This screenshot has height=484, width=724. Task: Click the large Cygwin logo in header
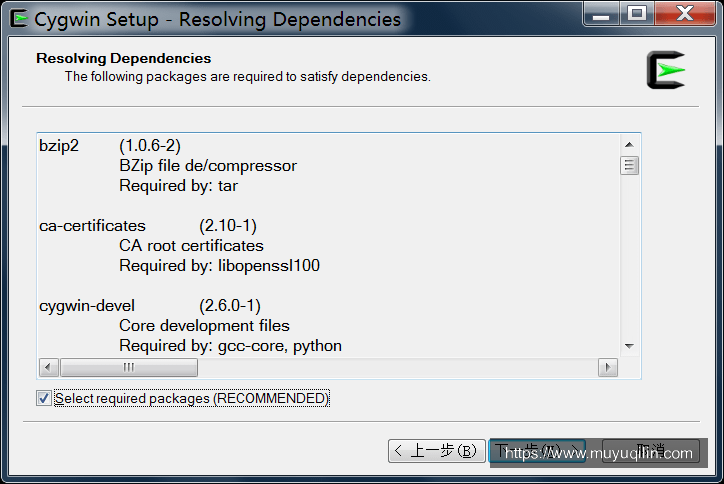[666, 70]
